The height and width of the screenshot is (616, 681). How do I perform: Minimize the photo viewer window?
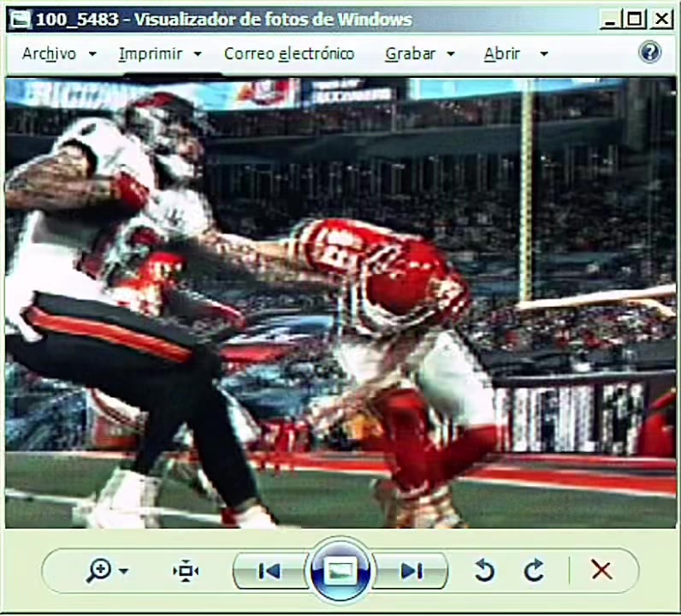coord(610,20)
